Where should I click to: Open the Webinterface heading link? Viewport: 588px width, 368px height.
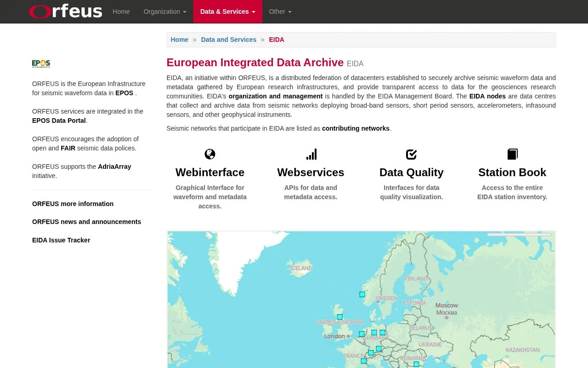click(210, 172)
